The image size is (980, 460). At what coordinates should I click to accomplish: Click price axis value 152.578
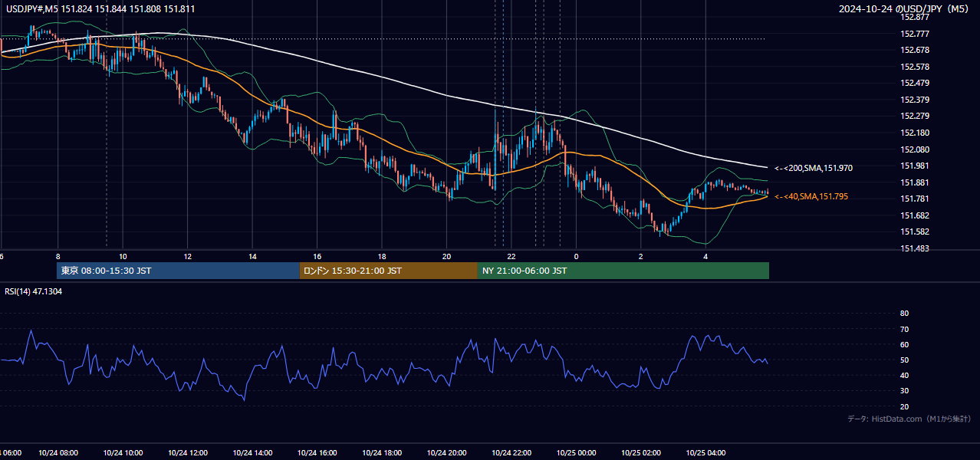(916, 67)
